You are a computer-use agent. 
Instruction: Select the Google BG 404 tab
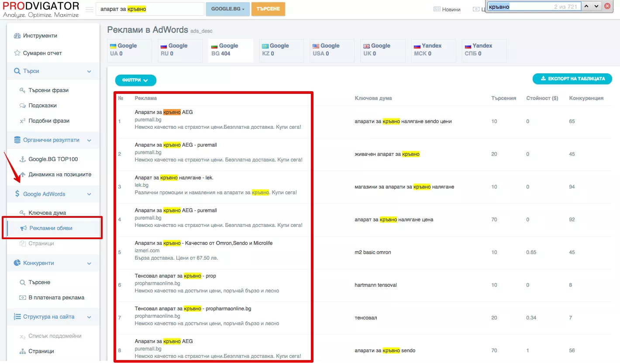pyautogui.click(x=231, y=50)
